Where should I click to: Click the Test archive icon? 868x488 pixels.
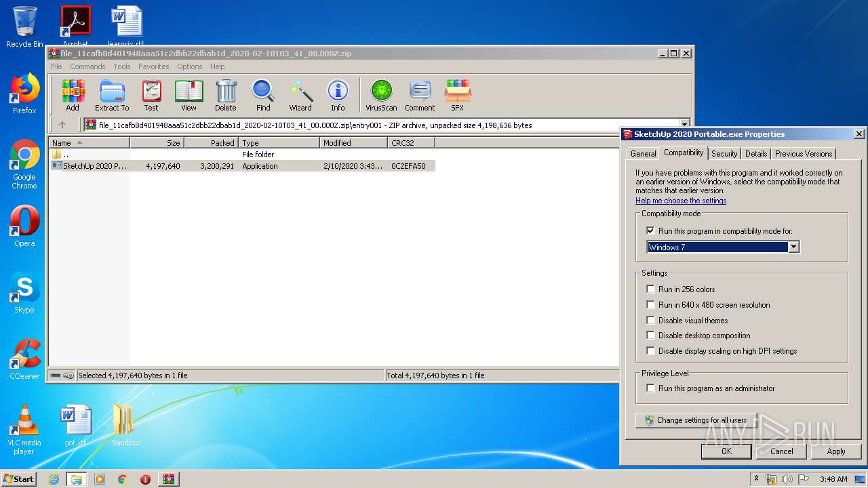(151, 96)
